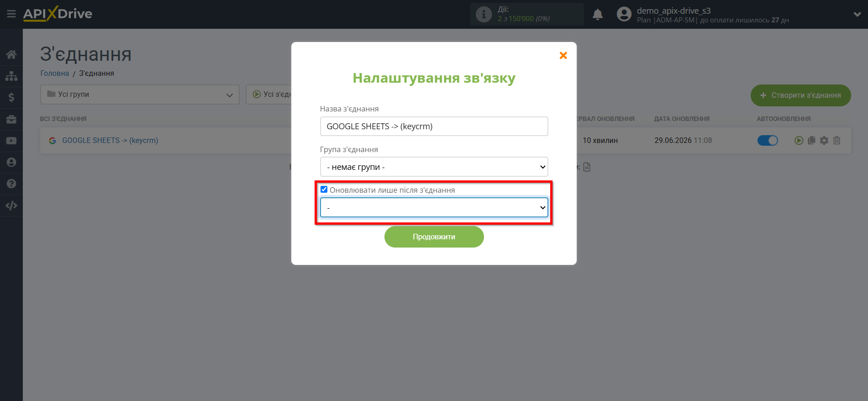Click the date 29.06.2026 11:08
The image size is (868, 401).
[683, 140]
